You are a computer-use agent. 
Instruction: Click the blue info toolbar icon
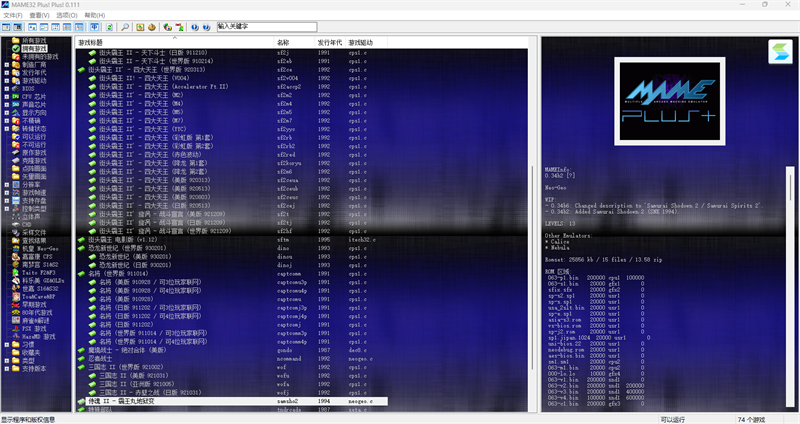(195, 27)
